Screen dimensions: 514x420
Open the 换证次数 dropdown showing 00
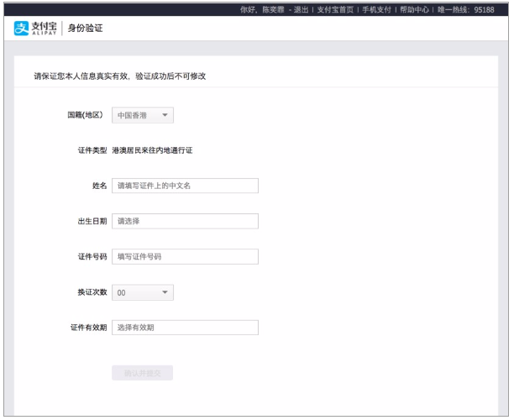coord(142,292)
